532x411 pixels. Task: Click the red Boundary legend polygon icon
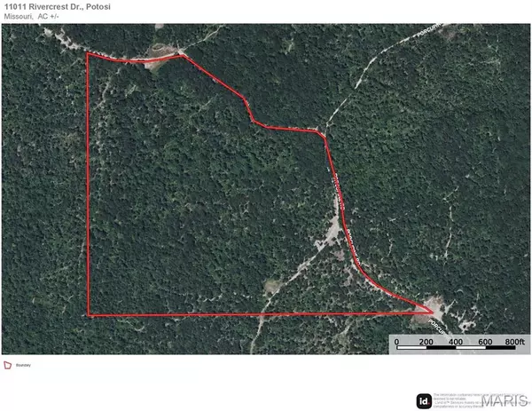7,365
